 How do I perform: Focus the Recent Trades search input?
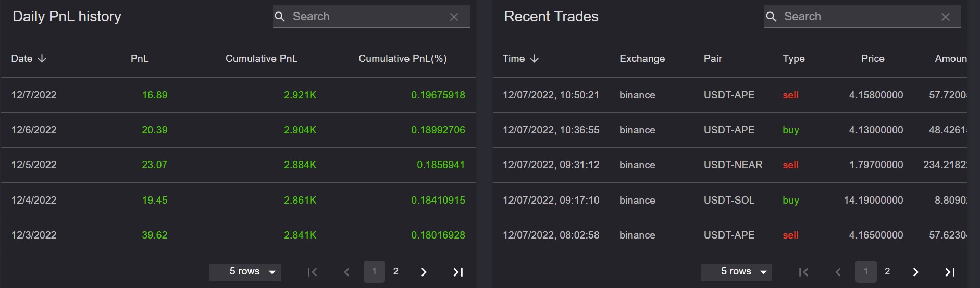(x=856, y=17)
